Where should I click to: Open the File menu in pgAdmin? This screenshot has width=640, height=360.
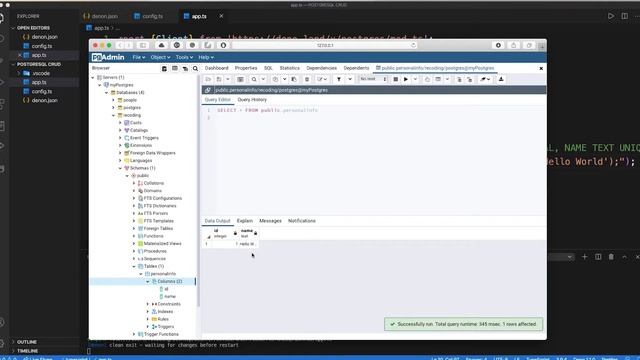click(139, 58)
